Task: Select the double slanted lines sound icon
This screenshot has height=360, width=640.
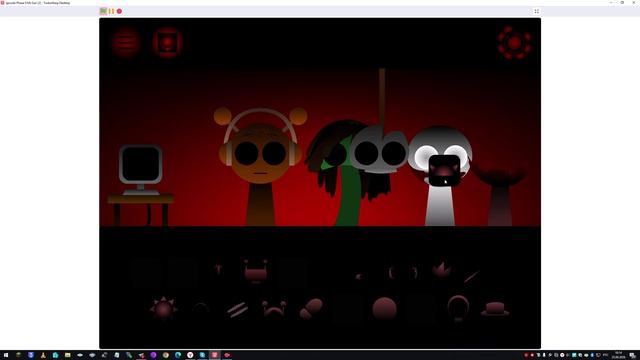Action: [x=237, y=309]
